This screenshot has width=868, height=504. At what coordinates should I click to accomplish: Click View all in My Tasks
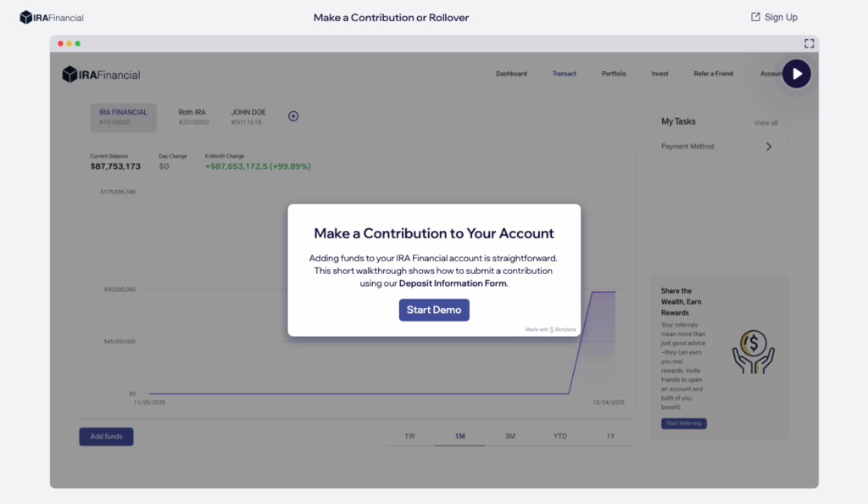(765, 123)
